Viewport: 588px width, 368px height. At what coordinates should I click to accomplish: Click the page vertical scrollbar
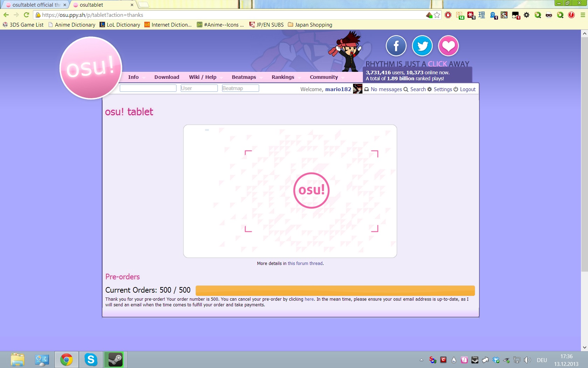point(584,154)
